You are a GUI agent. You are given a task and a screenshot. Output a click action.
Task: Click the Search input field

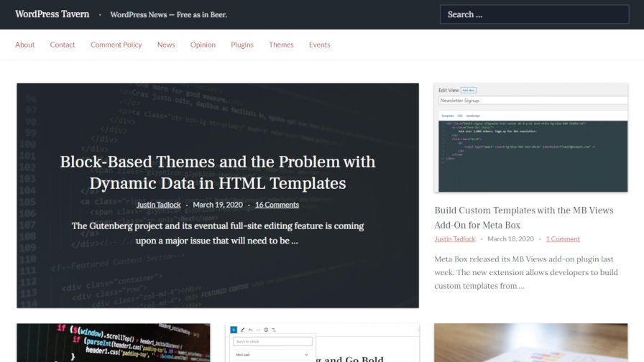click(x=534, y=14)
